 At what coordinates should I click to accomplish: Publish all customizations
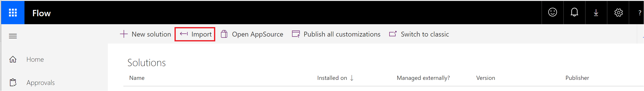(x=336, y=34)
